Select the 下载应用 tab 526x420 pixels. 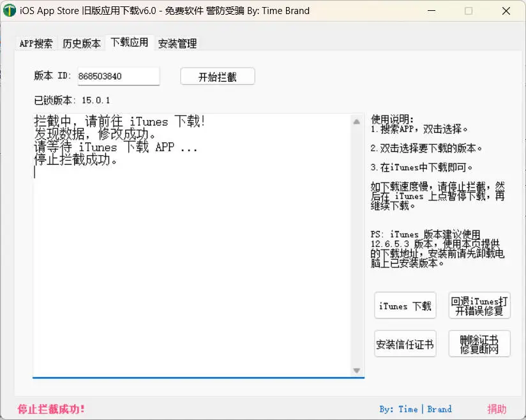tap(129, 43)
